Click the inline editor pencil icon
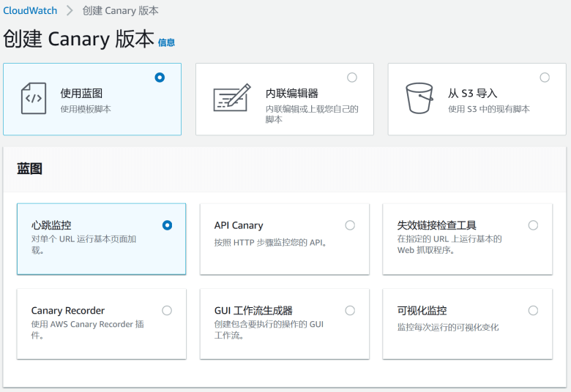 tap(231, 98)
